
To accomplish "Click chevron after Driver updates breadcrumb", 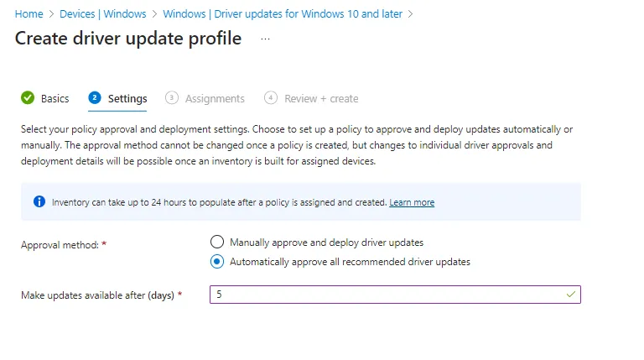I will tap(410, 14).
